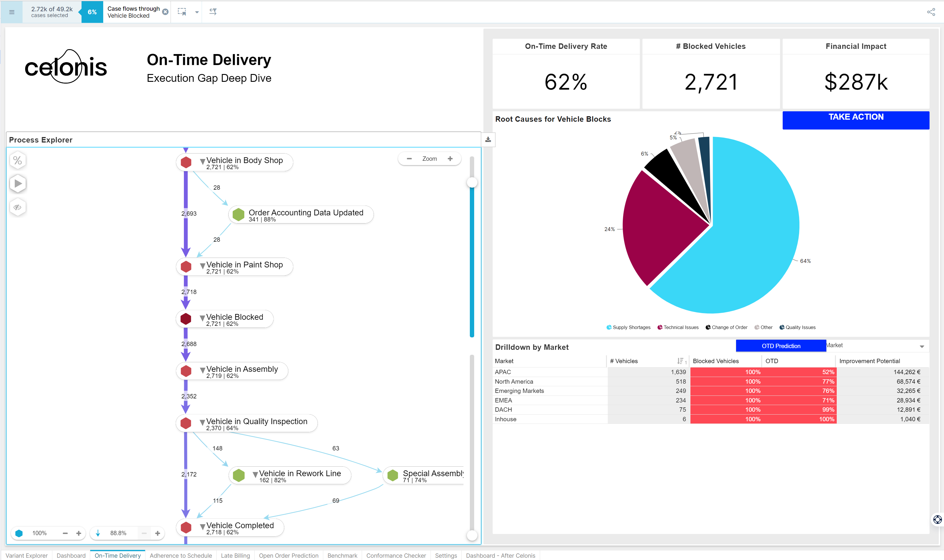Click the activities slider top handle
The image size is (944, 560).
pos(472,183)
